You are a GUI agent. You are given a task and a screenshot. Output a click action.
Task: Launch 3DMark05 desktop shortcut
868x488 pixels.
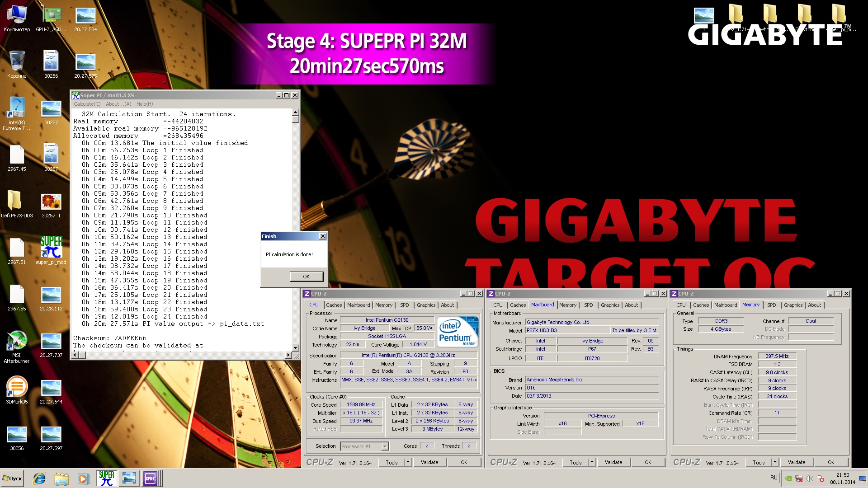(x=17, y=390)
